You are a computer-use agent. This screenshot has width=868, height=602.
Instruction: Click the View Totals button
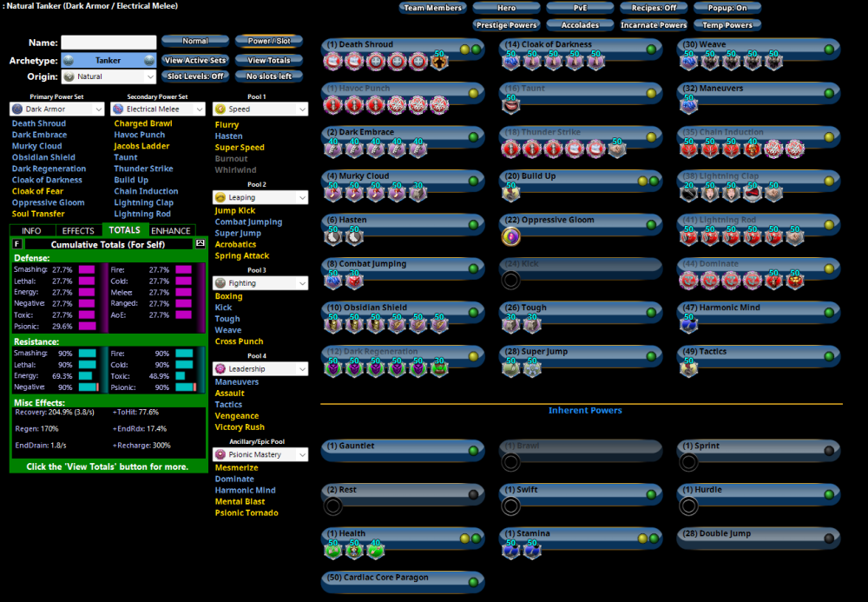(x=268, y=60)
